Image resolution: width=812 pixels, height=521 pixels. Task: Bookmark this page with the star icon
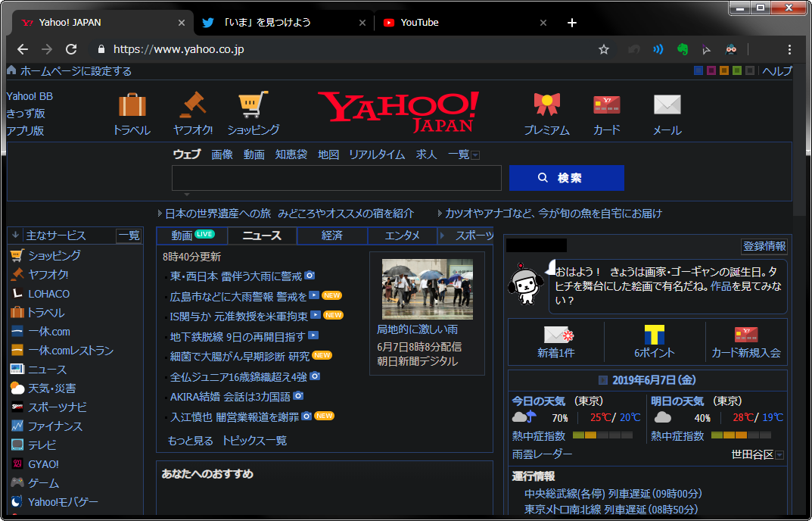click(604, 49)
